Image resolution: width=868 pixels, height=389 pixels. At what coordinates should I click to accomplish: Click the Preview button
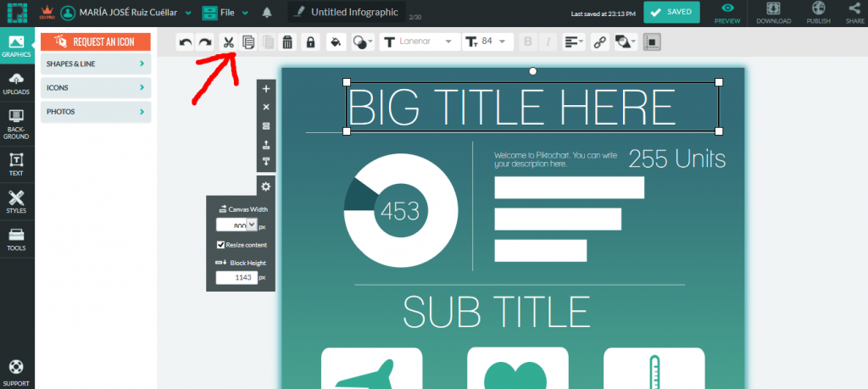coord(726,14)
